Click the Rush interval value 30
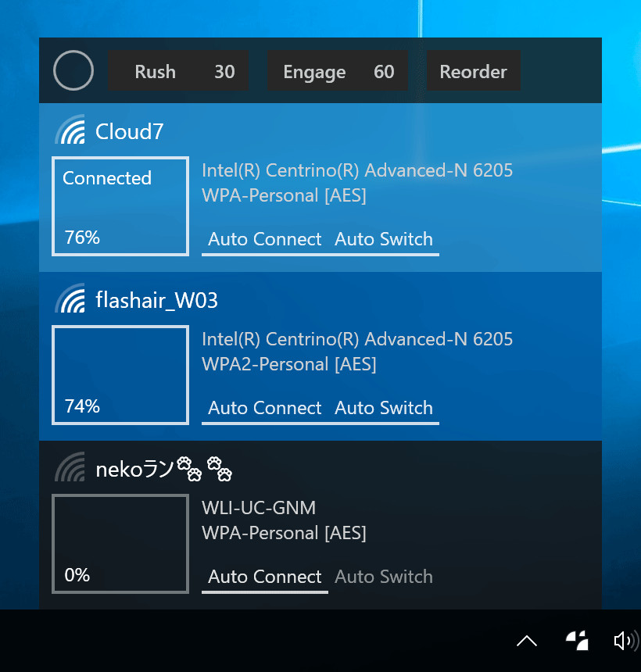The height and width of the screenshot is (672, 641). point(224,71)
